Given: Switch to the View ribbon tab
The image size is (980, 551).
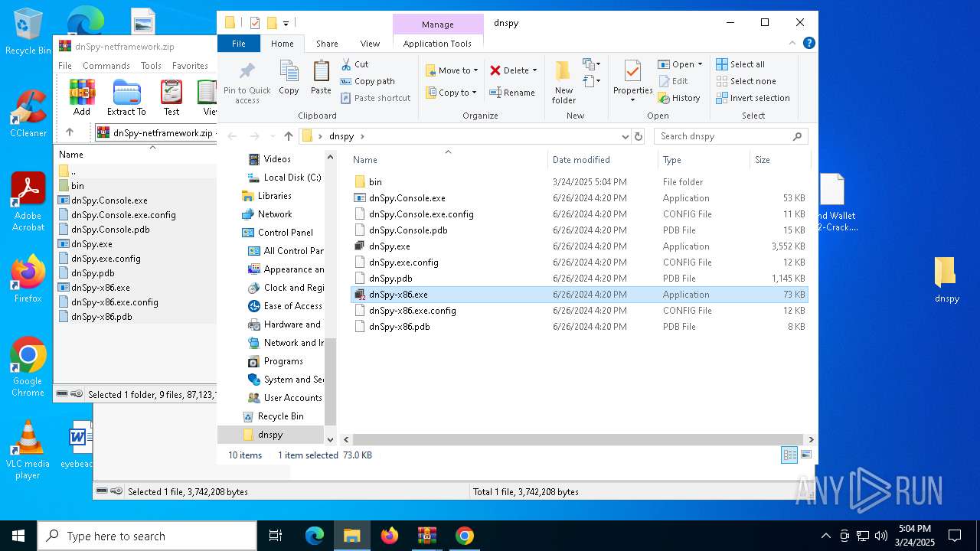Looking at the screenshot, I should 370,44.
